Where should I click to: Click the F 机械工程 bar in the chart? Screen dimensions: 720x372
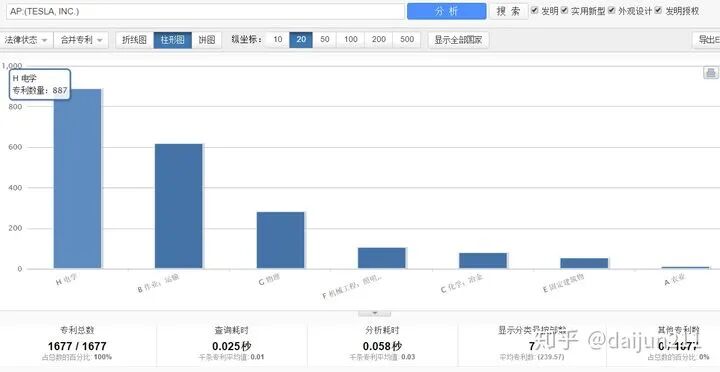click(382, 258)
